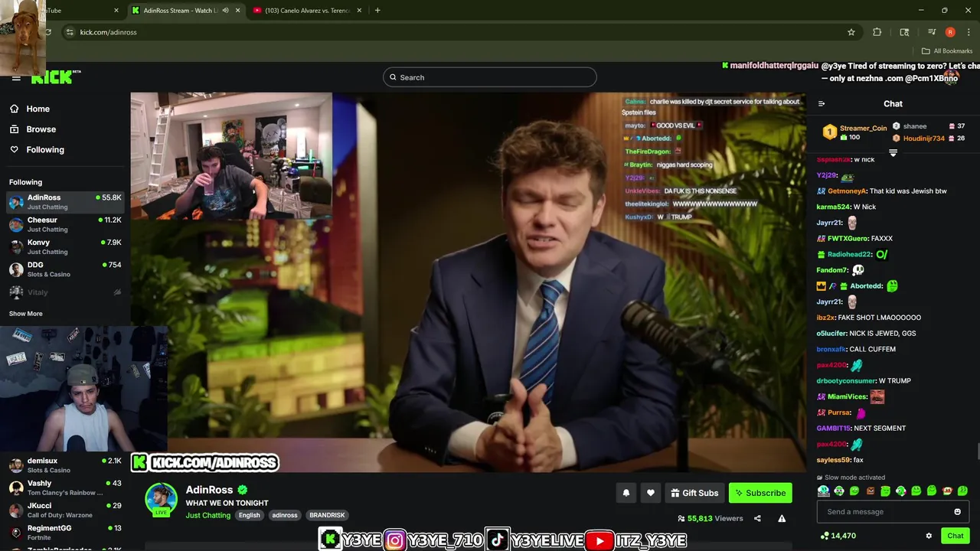Click the AdinRoss channel name
Screen dimensions: 980x551
(x=209, y=490)
